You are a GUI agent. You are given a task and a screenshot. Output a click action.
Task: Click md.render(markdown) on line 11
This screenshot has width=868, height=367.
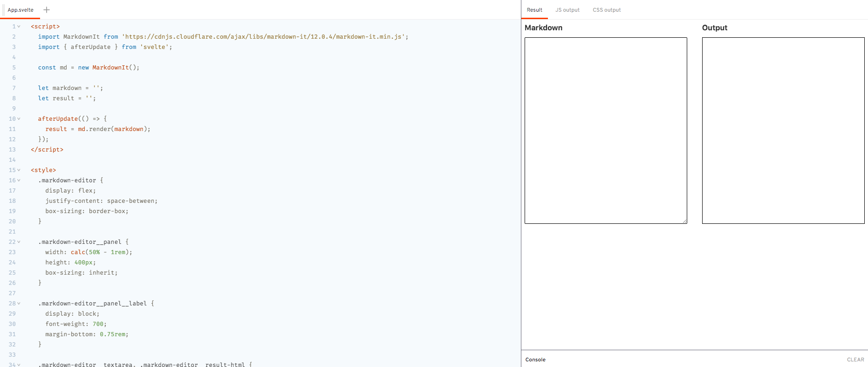(112, 129)
